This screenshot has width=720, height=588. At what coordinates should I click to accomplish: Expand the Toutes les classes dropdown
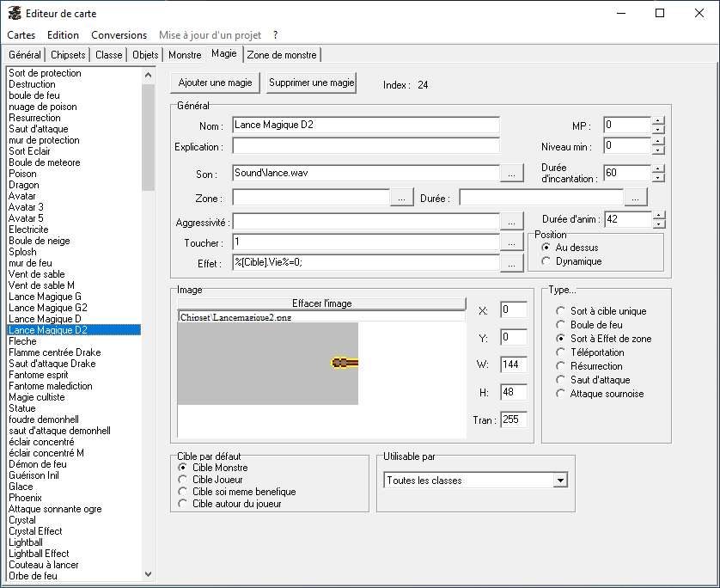(561, 481)
